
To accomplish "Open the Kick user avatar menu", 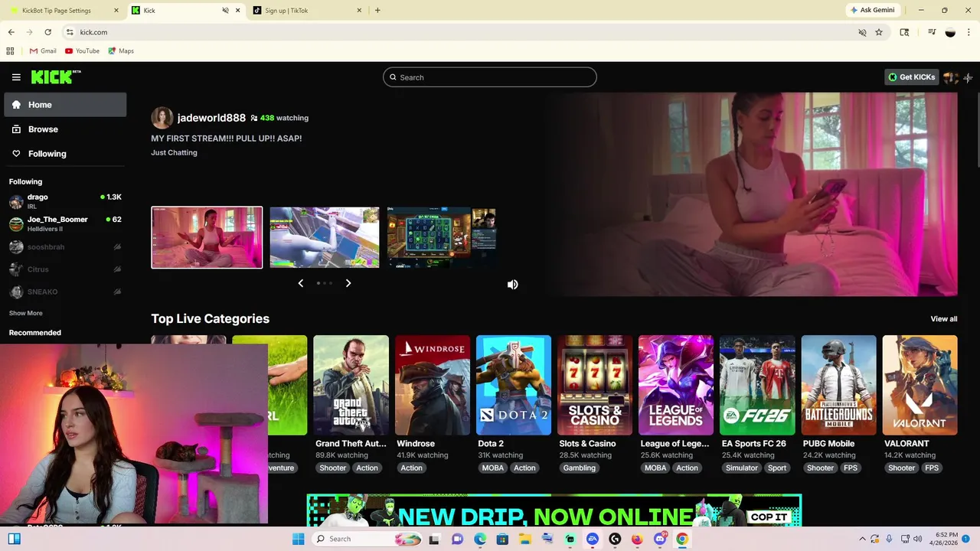I will pyautogui.click(x=950, y=77).
